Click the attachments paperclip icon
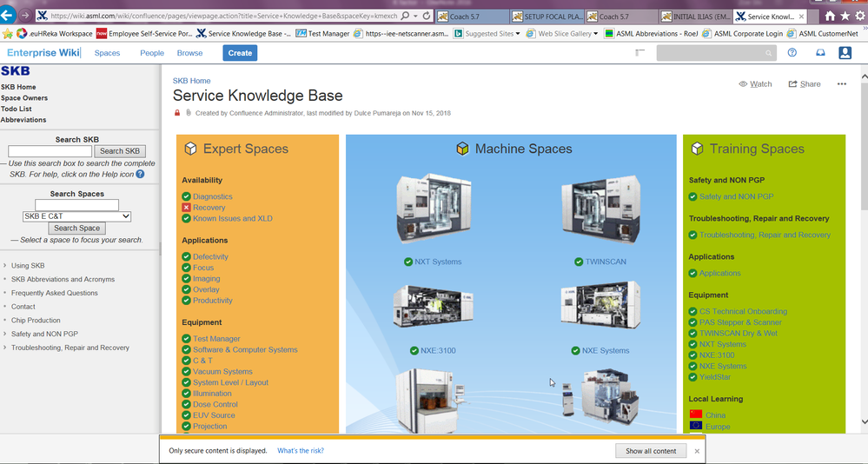868x464 pixels. 189,113
